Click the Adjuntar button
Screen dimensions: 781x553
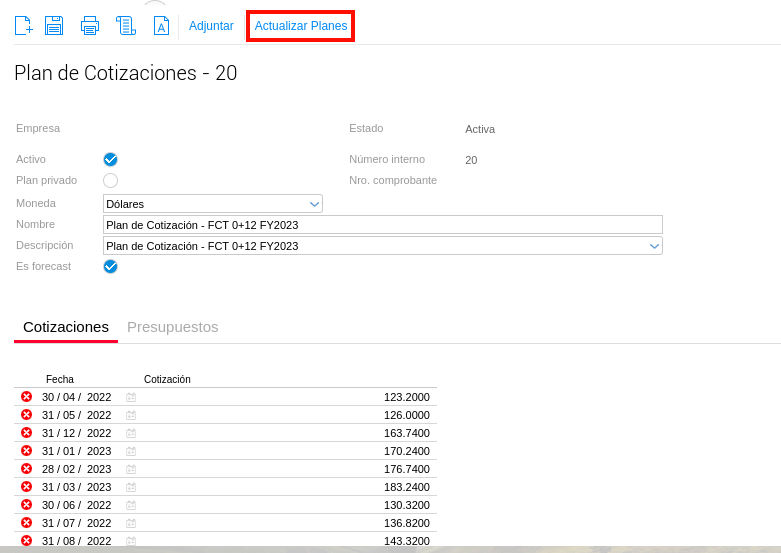[x=211, y=26]
